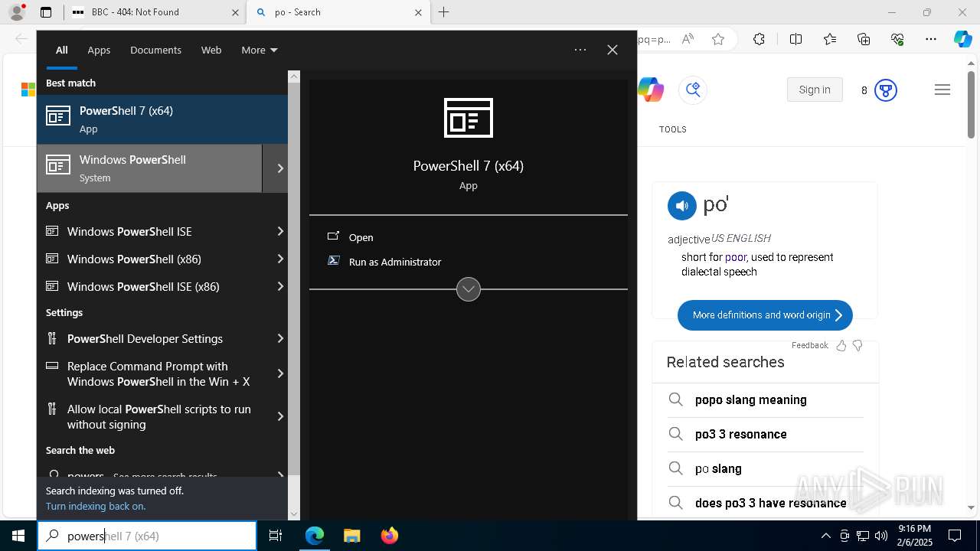Open search panel options ellipsis
980x551 pixels.
pyautogui.click(x=580, y=50)
